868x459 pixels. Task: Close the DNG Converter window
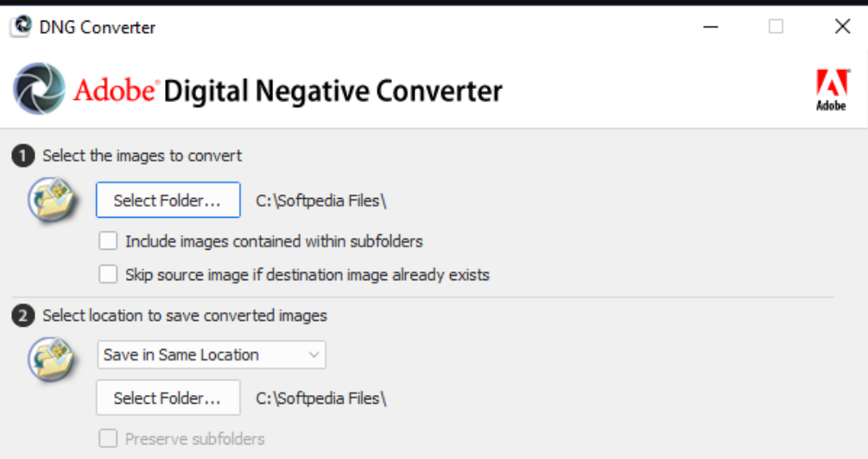tap(843, 27)
